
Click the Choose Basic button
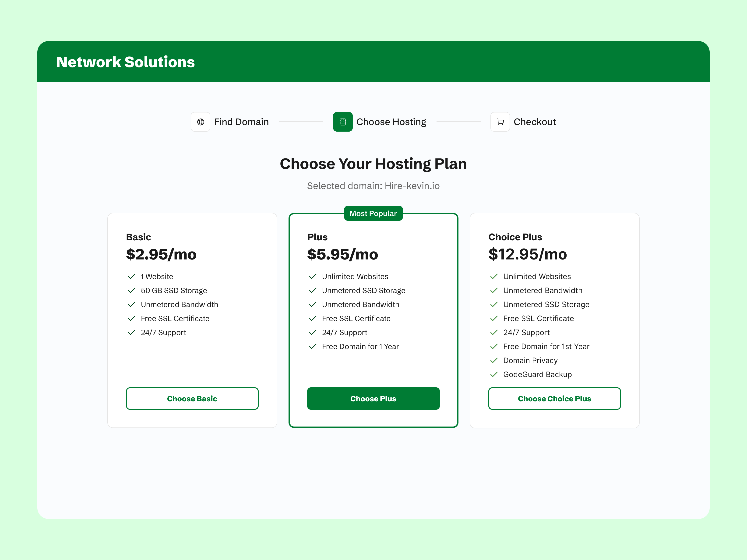tap(192, 399)
